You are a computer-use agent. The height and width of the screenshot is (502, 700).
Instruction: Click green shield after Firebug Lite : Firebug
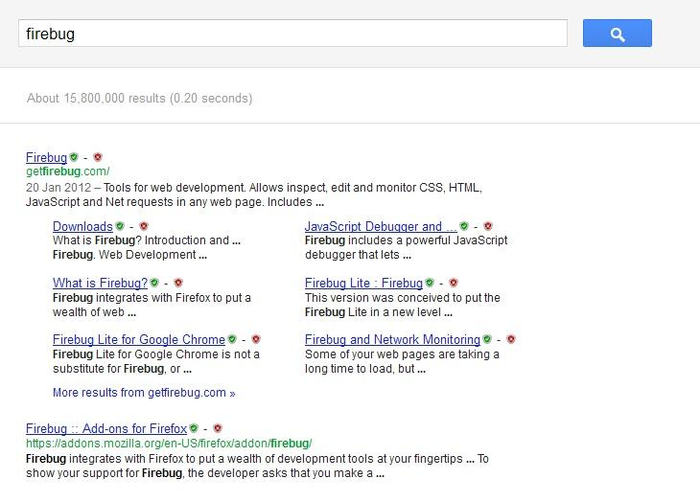[x=429, y=283]
